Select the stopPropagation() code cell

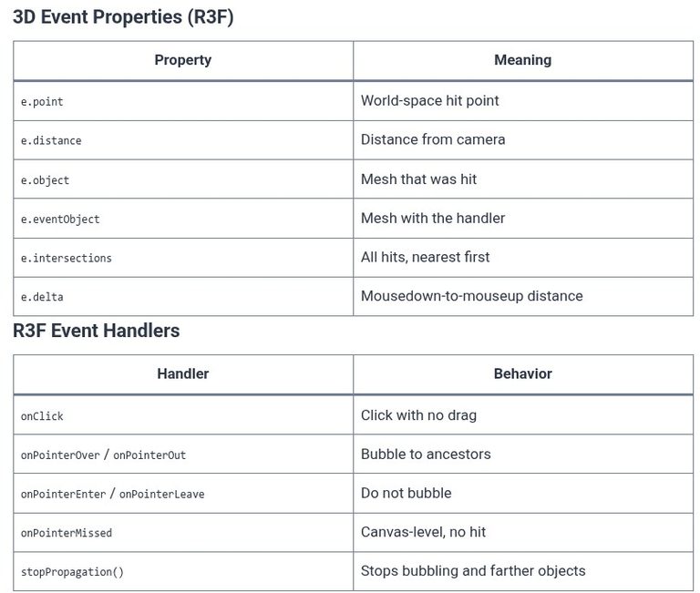pyautogui.click(x=183, y=571)
